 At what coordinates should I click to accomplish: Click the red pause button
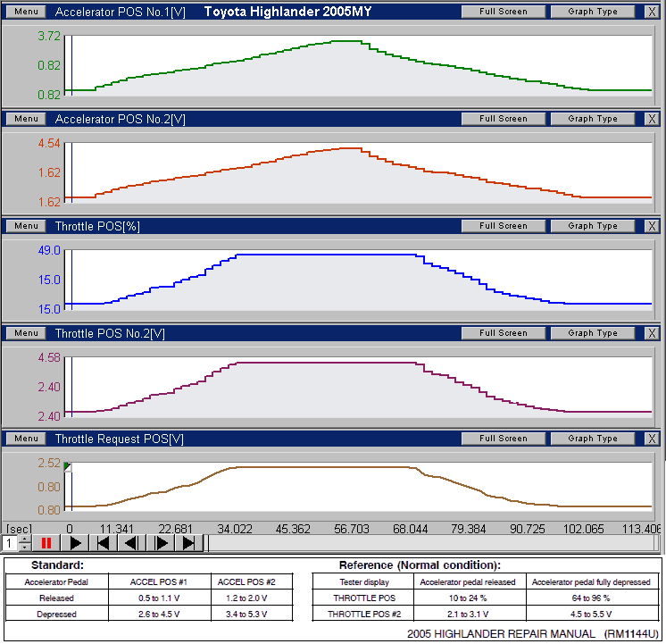[x=46, y=543]
